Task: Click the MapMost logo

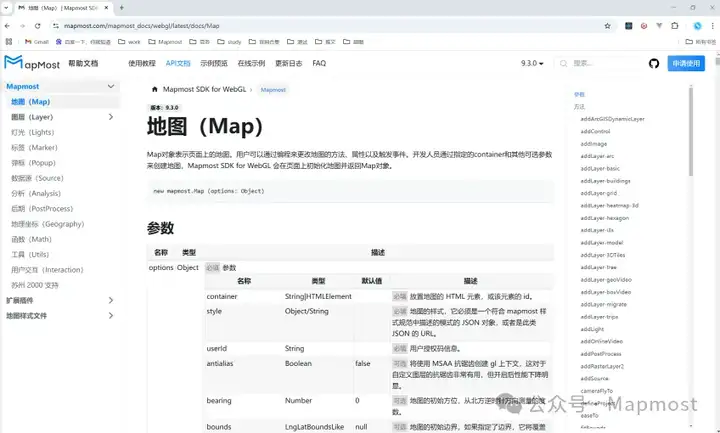Action: coord(32,63)
